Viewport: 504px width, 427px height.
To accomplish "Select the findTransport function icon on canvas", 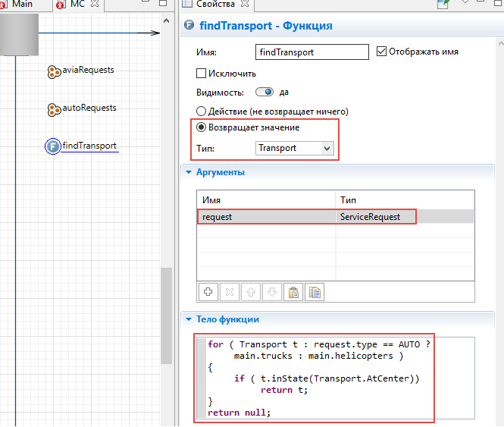I will (x=53, y=146).
